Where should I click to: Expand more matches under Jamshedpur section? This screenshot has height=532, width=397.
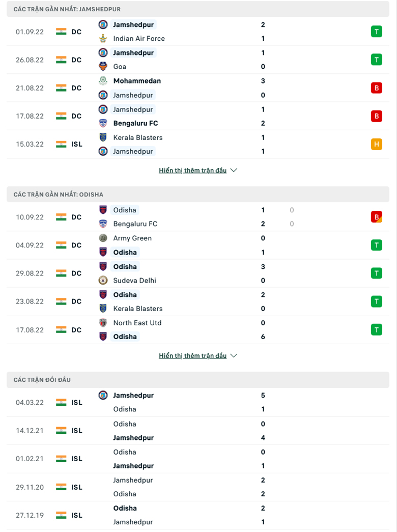click(x=198, y=171)
